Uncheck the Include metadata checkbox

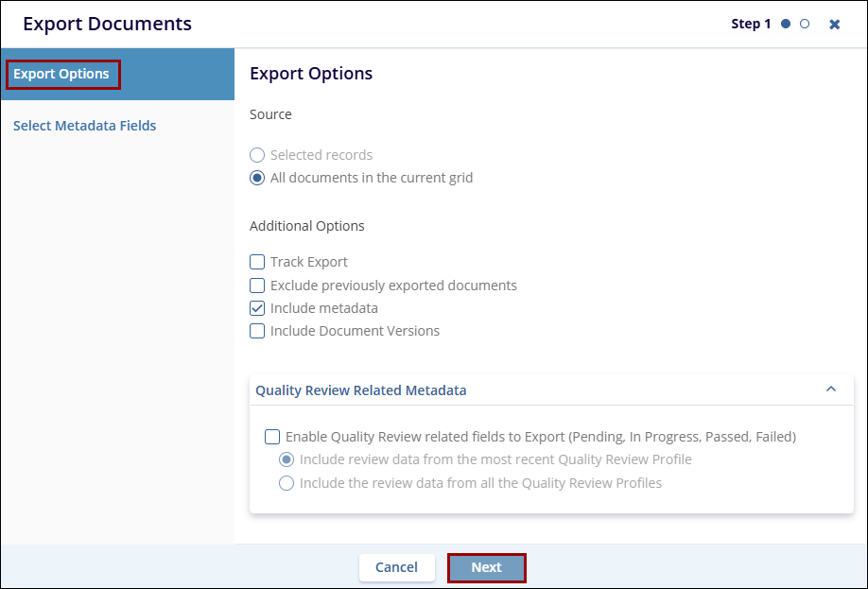257,308
